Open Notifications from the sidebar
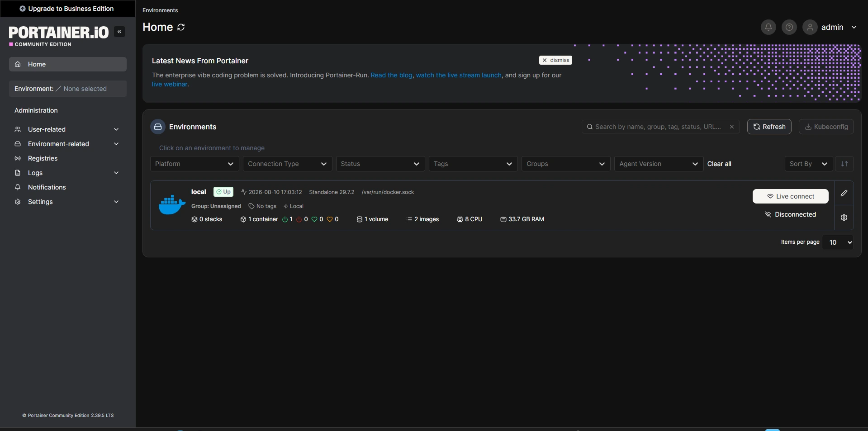The width and height of the screenshot is (868, 431). (68, 187)
